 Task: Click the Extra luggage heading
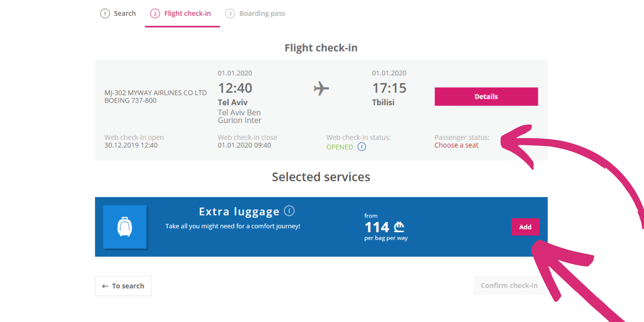[239, 212]
